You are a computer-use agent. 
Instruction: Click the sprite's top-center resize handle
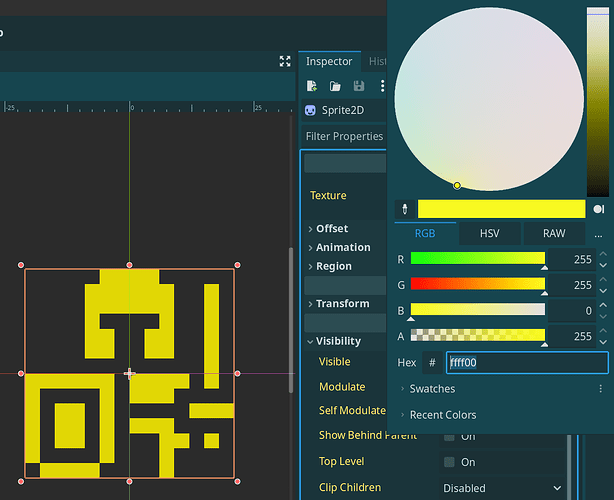(129, 265)
